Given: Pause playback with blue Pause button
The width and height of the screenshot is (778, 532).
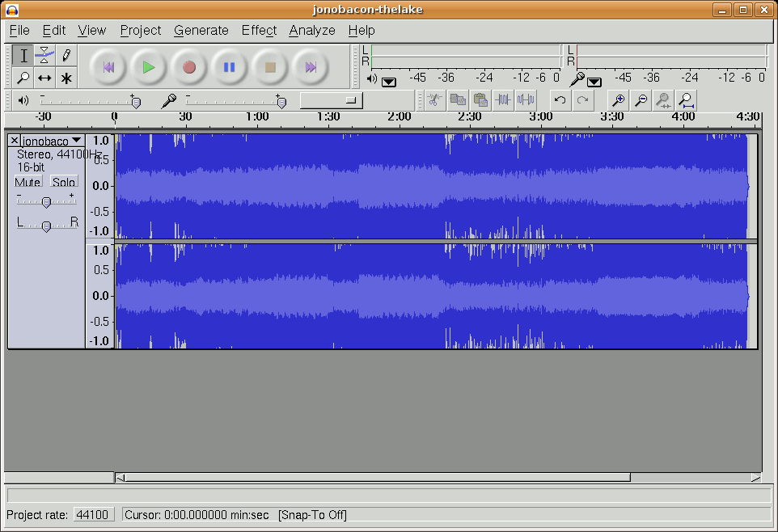Looking at the screenshot, I should click(x=229, y=67).
